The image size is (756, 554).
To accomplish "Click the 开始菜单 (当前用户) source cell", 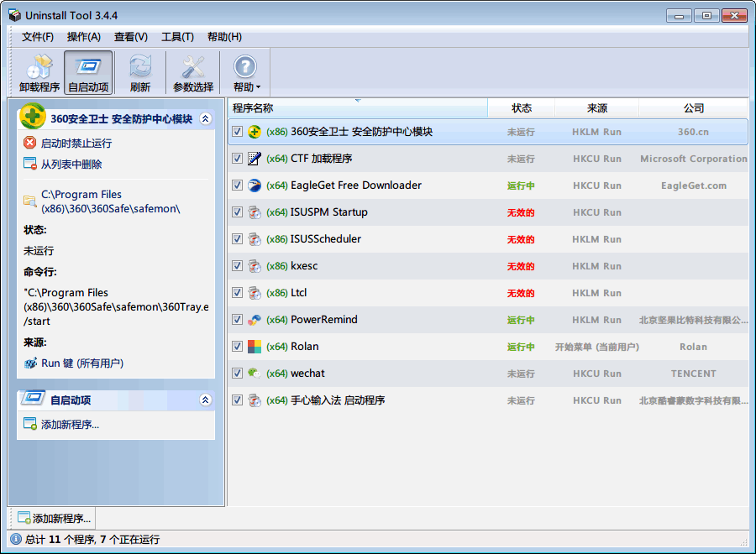I will point(597,347).
